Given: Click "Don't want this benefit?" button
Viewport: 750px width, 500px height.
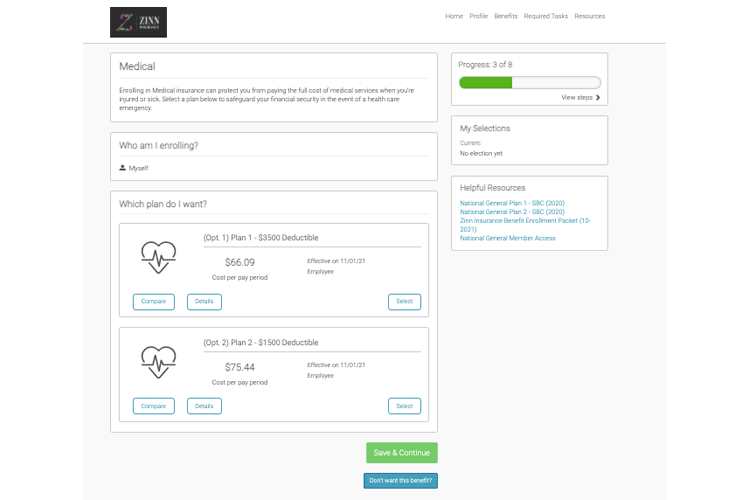Looking at the screenshot, I should tap(400, 481).
